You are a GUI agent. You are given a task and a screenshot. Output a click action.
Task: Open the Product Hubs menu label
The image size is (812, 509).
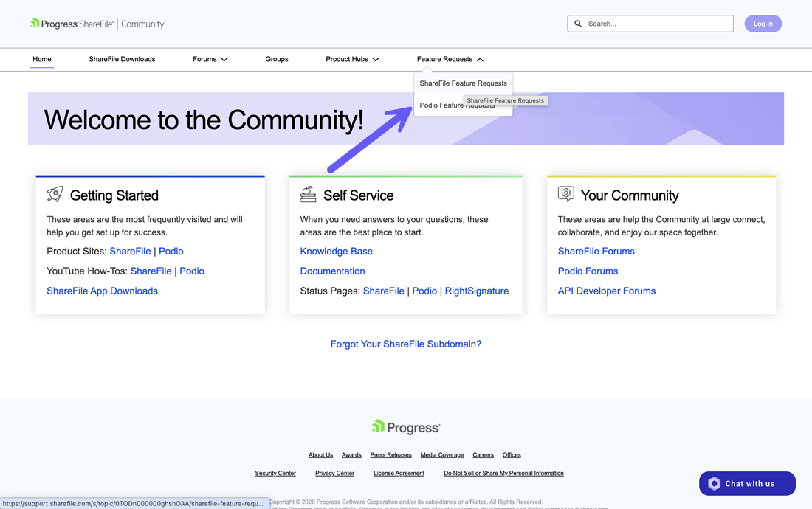pos(347,59)
